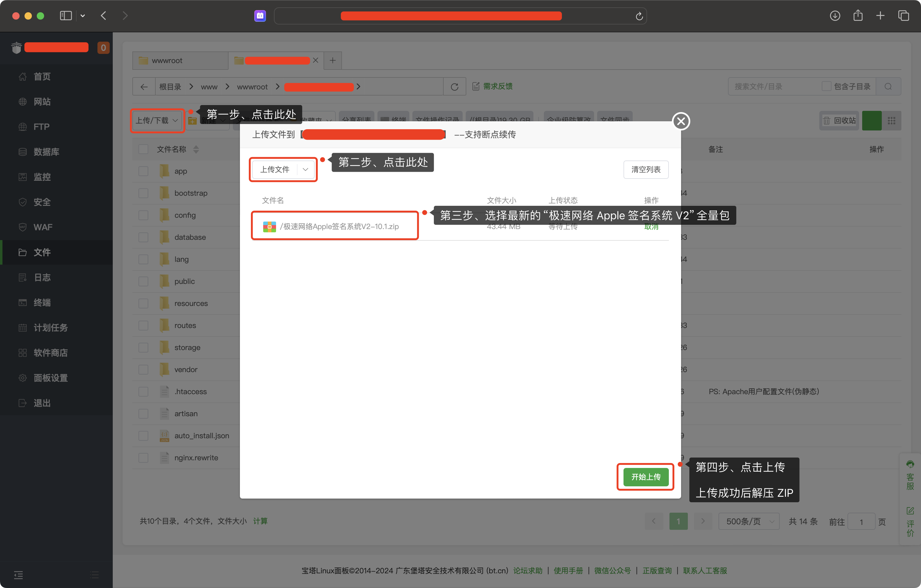Click the 开始上传 start upload button
Viewport: 921px width, 588px height.
(x=646, y=477)
